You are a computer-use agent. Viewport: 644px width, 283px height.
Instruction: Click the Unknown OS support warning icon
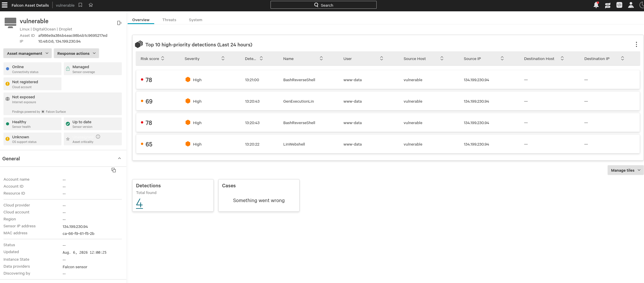click(x=8, y=139)
